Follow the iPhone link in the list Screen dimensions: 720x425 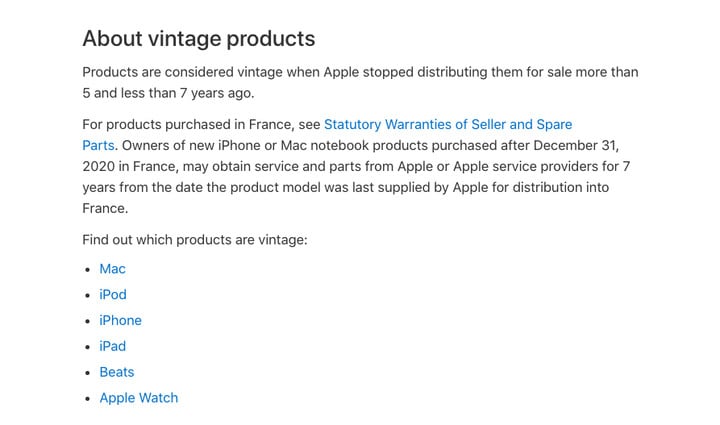[x=120, y=321]
